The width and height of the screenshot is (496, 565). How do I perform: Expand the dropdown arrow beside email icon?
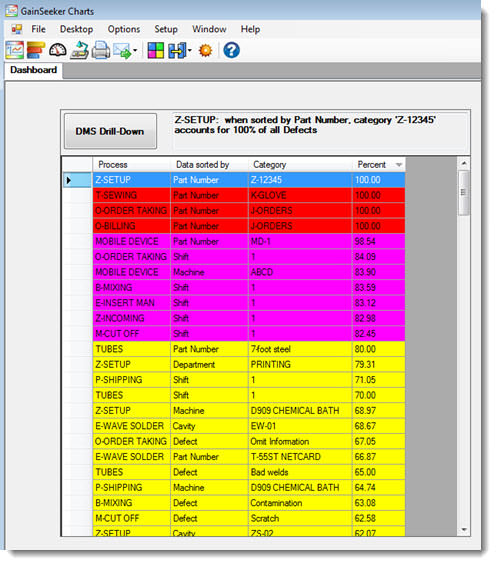[x=135, y=51]
